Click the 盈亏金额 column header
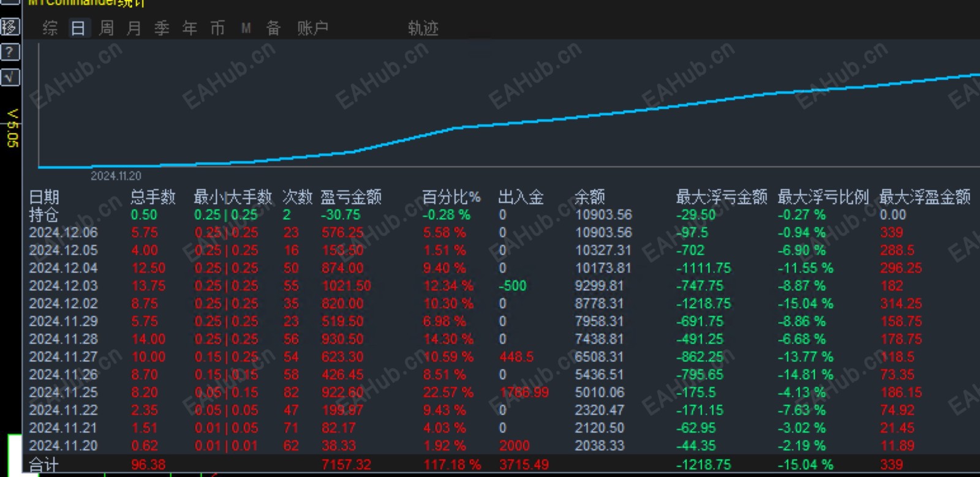 [x=351, y=197]
